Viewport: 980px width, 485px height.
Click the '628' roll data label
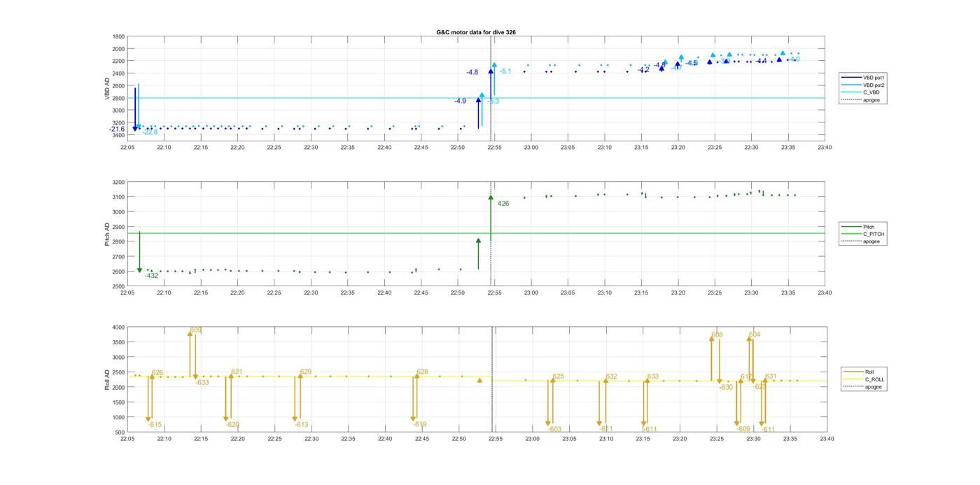pos(422,372)
